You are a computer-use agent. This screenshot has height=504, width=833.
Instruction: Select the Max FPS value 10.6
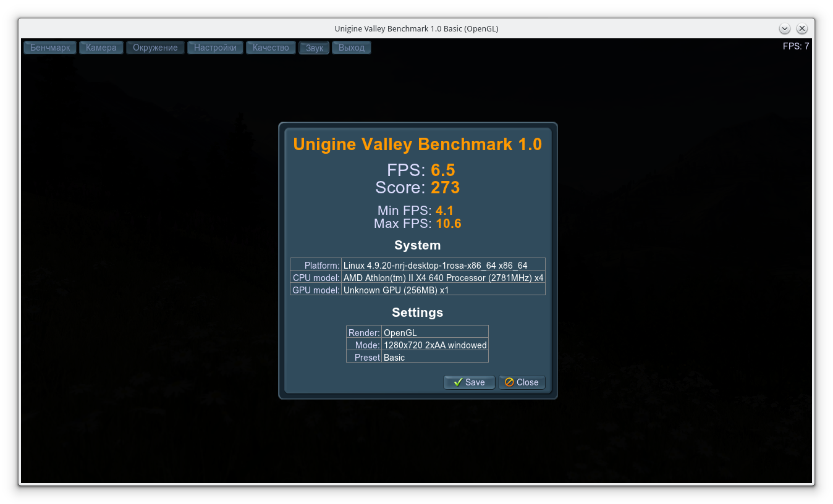449,224
